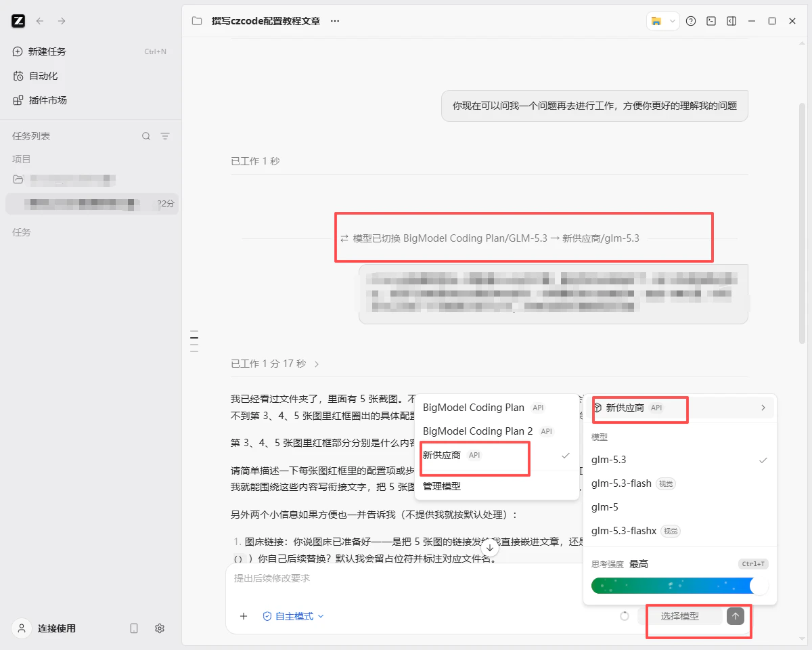Open 管理模型 manage models entry
The height and width of the screenshot is (650, 812).
tap(497, 486)
